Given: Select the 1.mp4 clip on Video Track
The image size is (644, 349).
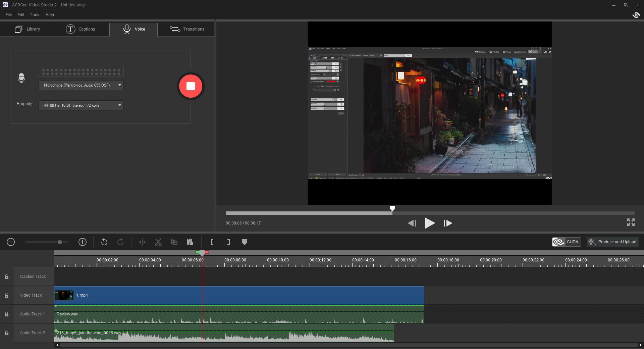Looking at the screenshot, I should [239, 295].
